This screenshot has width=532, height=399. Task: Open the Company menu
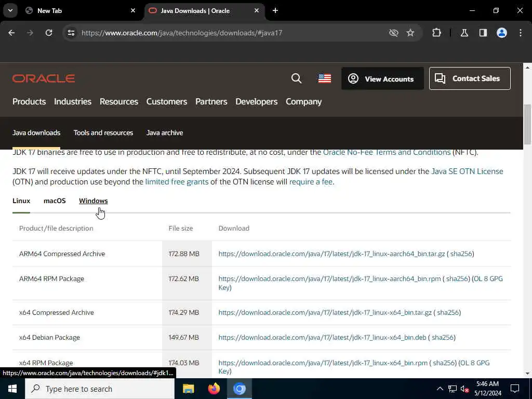coord(303,101)
